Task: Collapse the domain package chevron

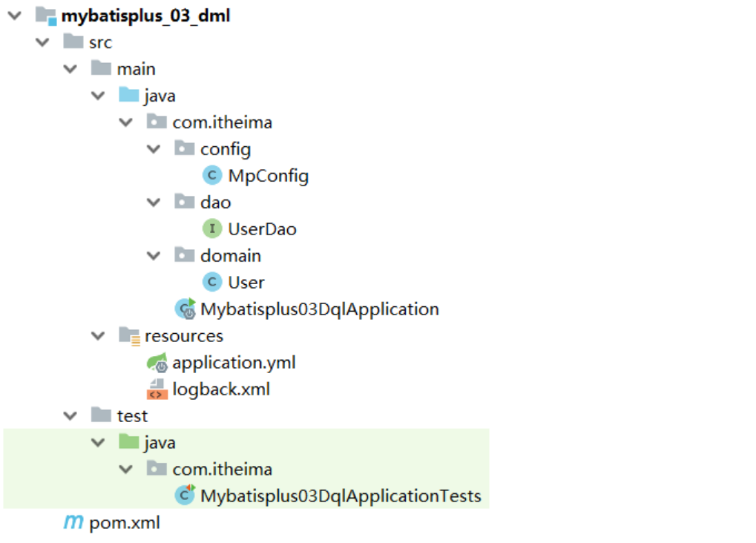Action: pos(154,255)
